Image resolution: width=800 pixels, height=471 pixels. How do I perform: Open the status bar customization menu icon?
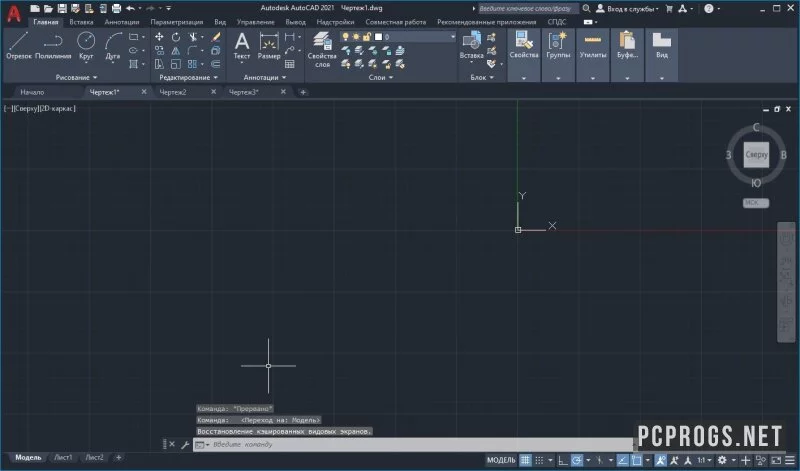pyautogui.click(x=790, y=460)
